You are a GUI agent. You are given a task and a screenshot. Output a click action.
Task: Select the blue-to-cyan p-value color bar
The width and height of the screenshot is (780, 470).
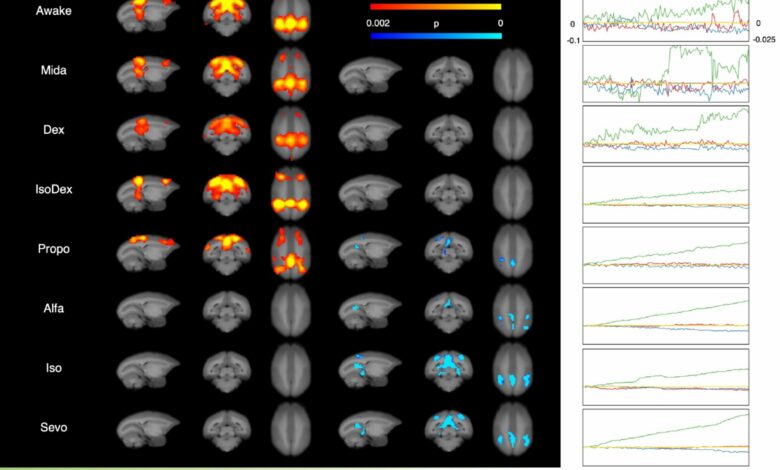pyautogui.click(x=436, y=36)
